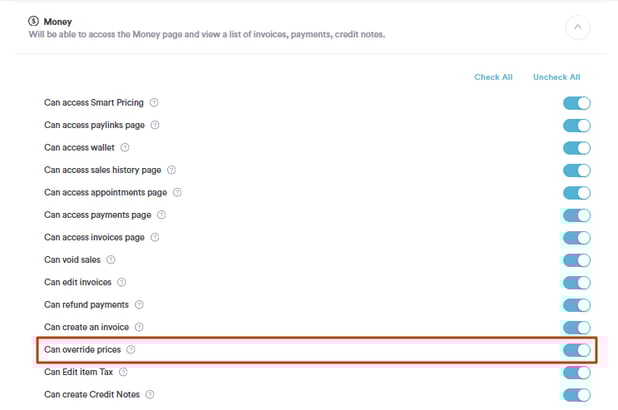Toggle off Can override prices switch

[577, 350]
